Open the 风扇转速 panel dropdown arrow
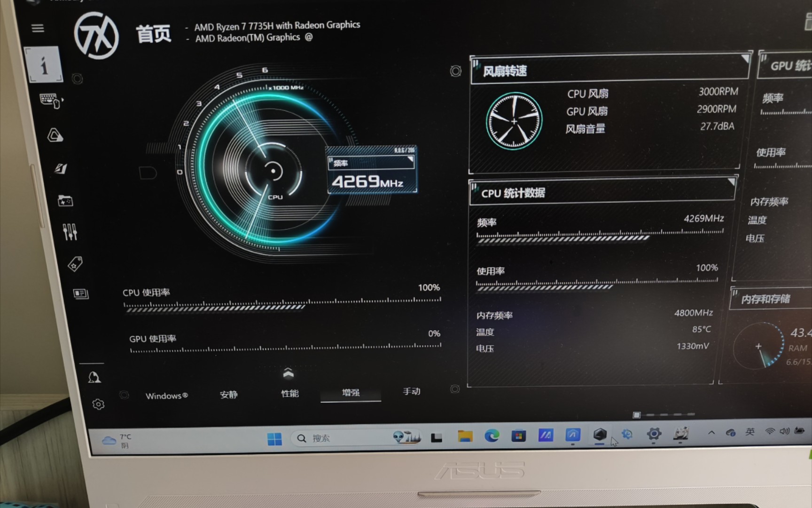Image resolution: width=812 pixels, height=508 pixels. click(745, 59)
